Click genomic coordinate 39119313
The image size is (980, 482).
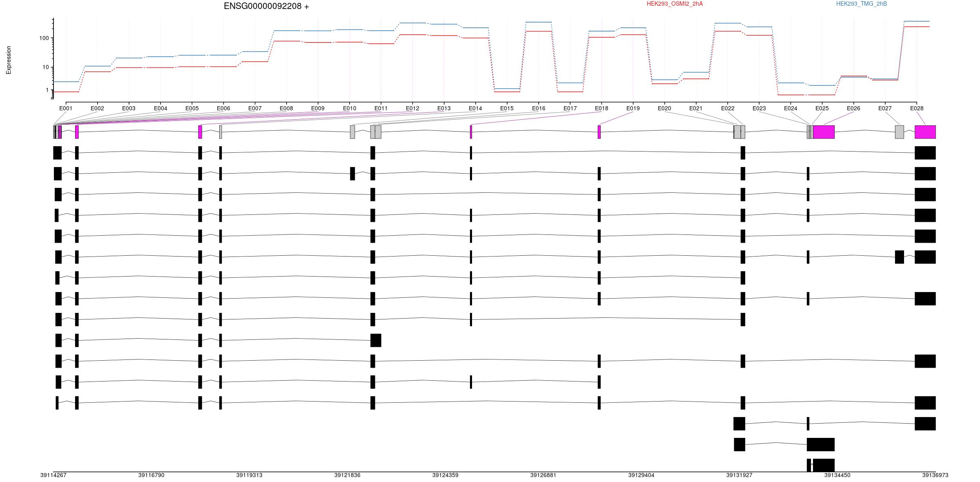point(249,475)
